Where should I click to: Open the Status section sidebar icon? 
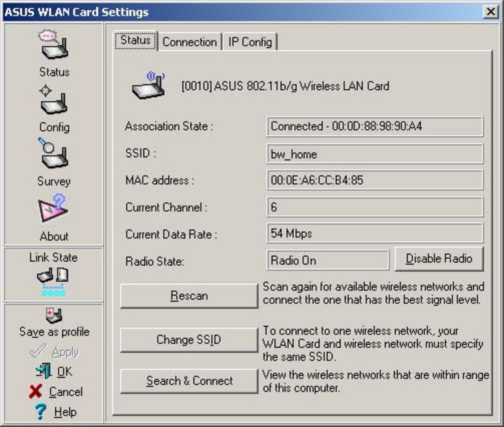click(x=54, y=45)
